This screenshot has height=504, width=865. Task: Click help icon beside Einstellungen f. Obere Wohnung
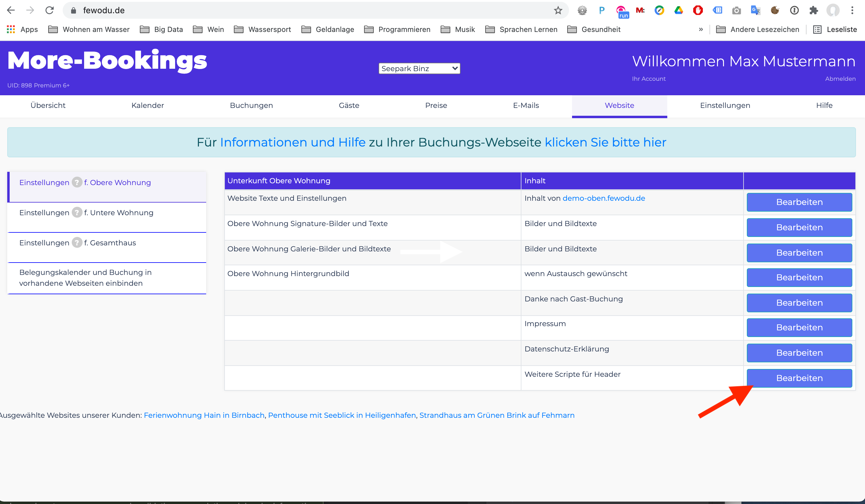pos(77,182)
